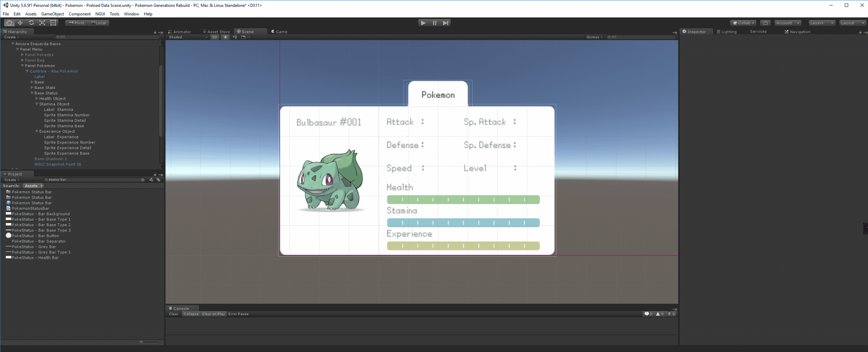Expand Panel Bag tree node

coord(23,60)
